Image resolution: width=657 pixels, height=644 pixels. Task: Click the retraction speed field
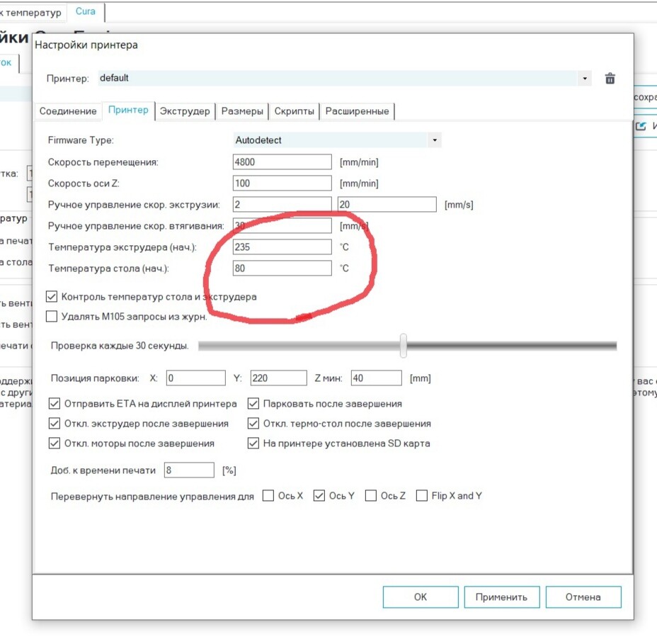(282, 225)
